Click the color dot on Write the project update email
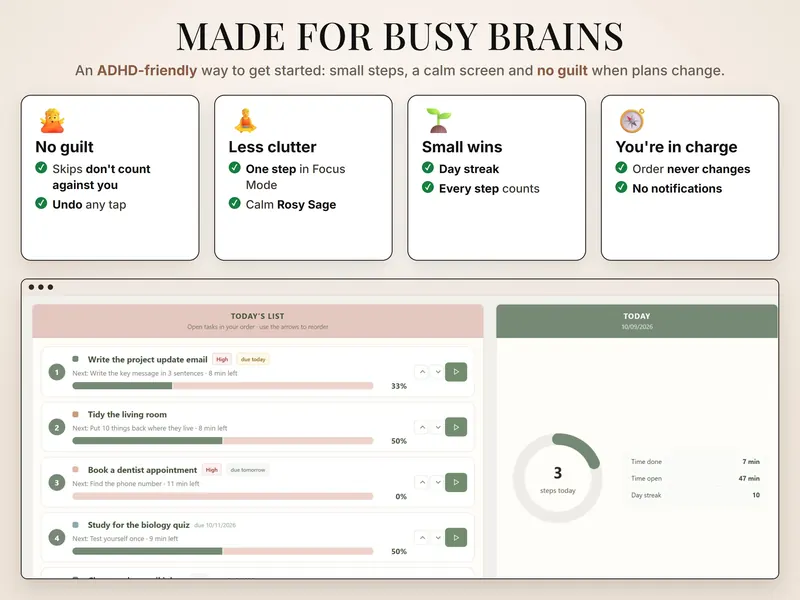 [76, 359]
